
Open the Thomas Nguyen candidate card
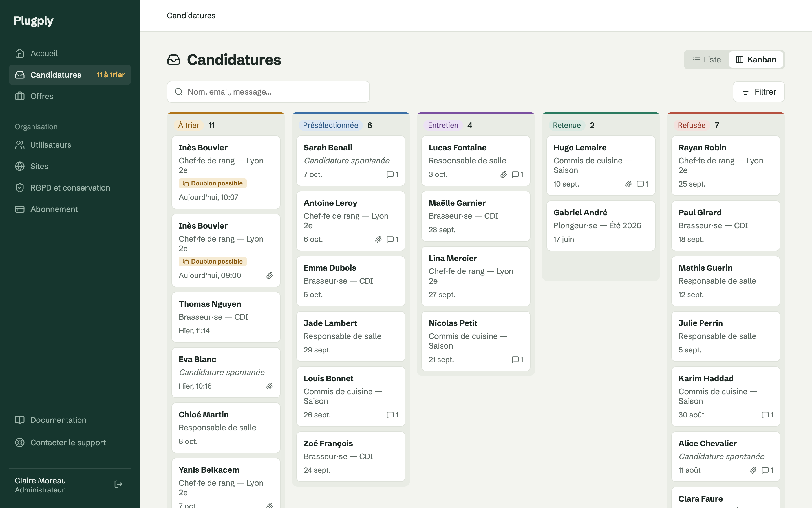click(x=226, y=317)
